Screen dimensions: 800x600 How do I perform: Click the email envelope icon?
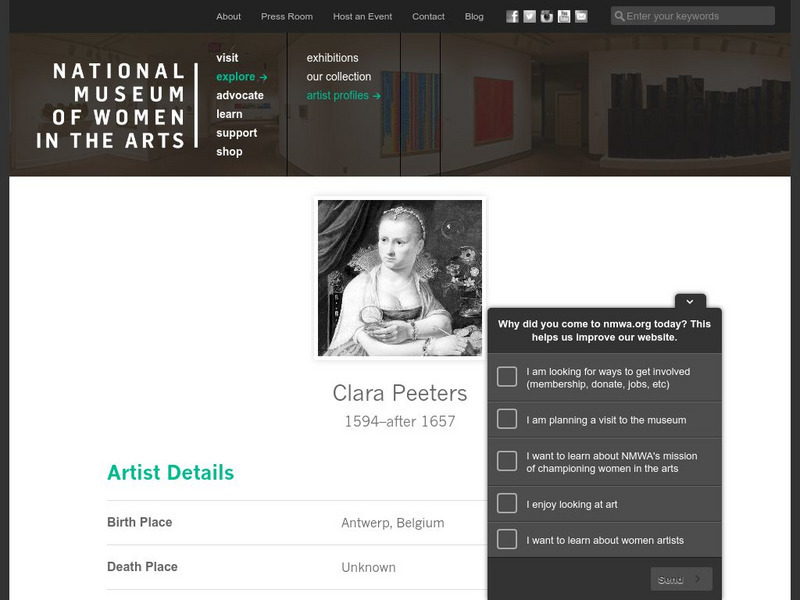(581, 16)
